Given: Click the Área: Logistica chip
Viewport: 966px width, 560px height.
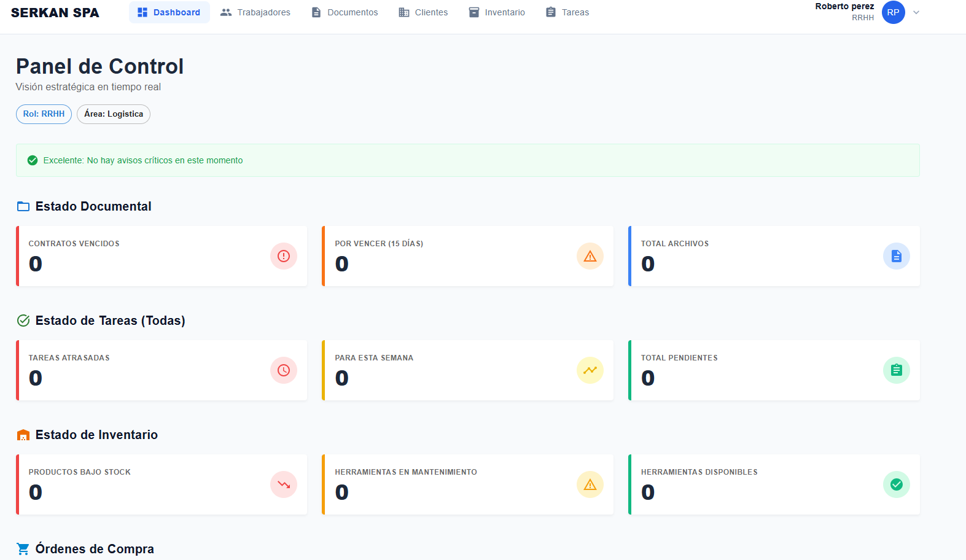Looking at the screenshot, I should 114,114.
